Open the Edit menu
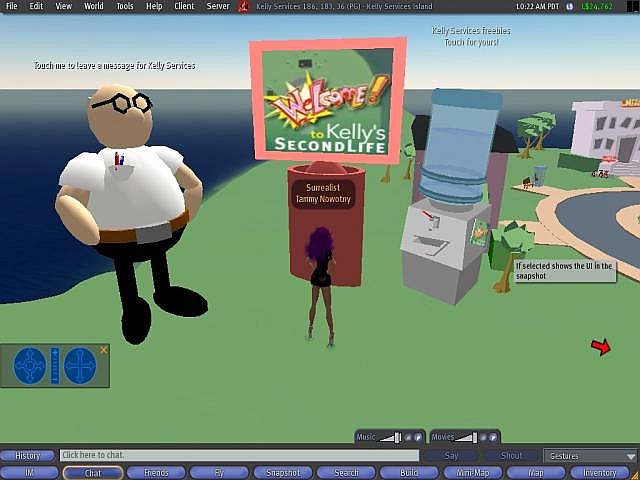The width and height of the screenshot is (640, 480). click(x=36, y=6)
